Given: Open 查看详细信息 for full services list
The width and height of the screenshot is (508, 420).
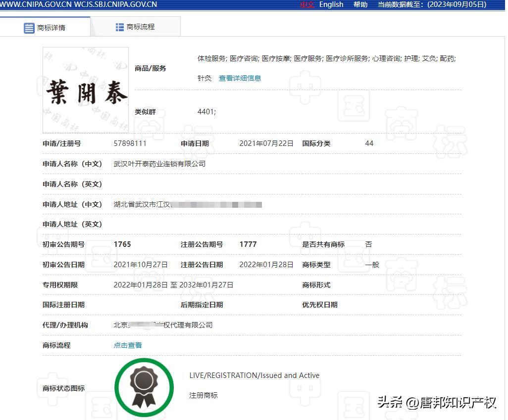Looking at the screenshot, I should [240, 78].
